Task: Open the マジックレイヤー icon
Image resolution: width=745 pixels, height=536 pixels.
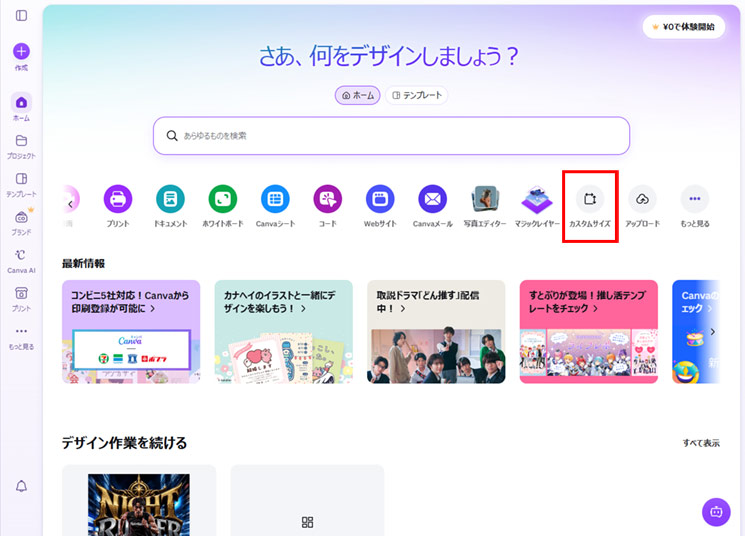Action: pos(537,199)
